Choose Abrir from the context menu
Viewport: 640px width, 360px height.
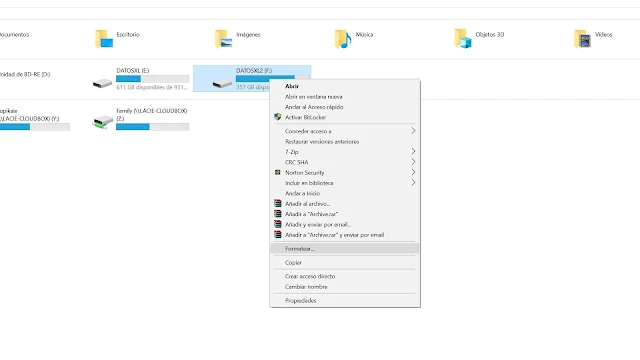click(345, 86)
